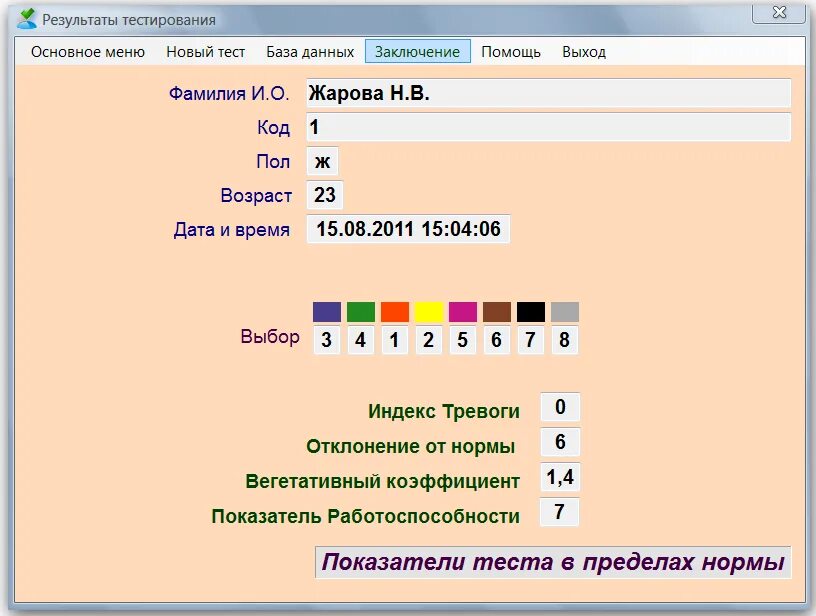816x616 pixels.
Task: Click the Показатель Работоспособности value 7
Action: [x=559, y=512]
